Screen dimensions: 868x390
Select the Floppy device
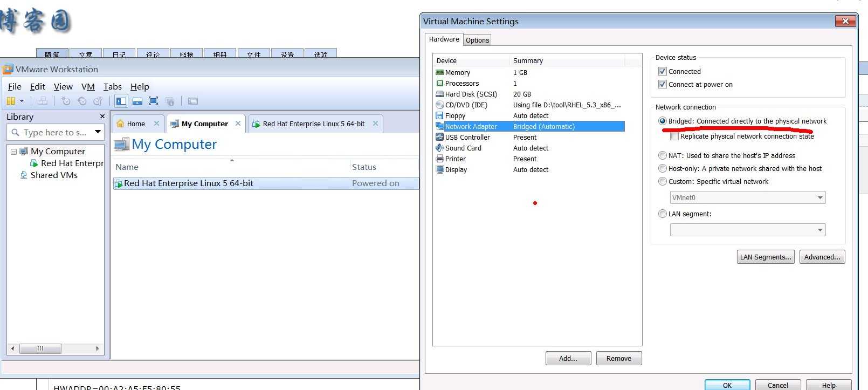529,115
